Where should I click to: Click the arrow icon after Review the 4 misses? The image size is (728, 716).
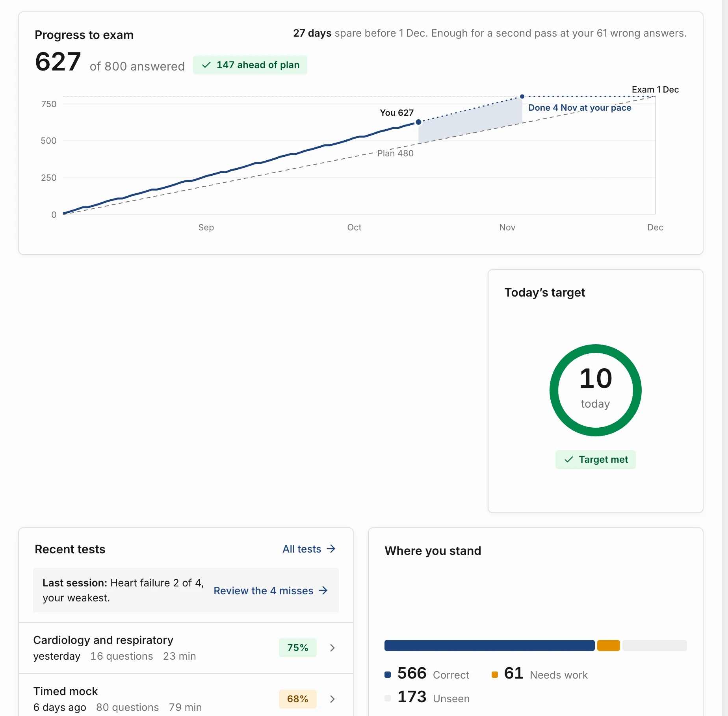[x=323, y=590]
